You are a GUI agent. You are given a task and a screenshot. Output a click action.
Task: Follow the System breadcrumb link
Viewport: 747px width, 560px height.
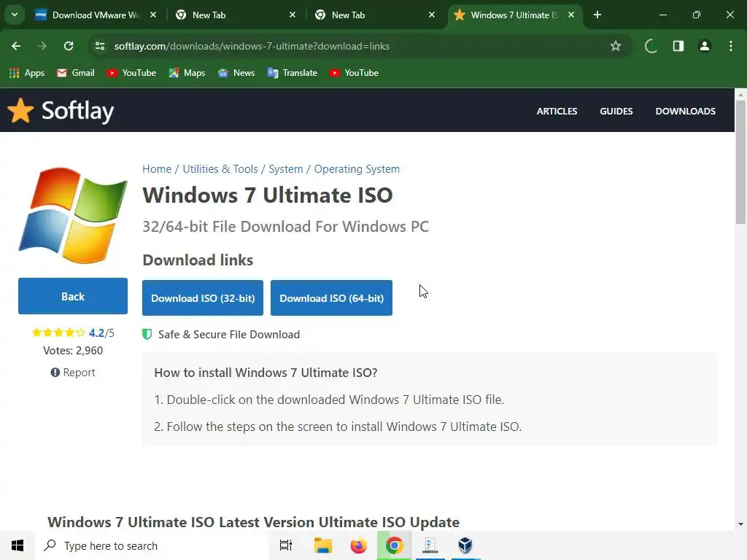[286, 169]
